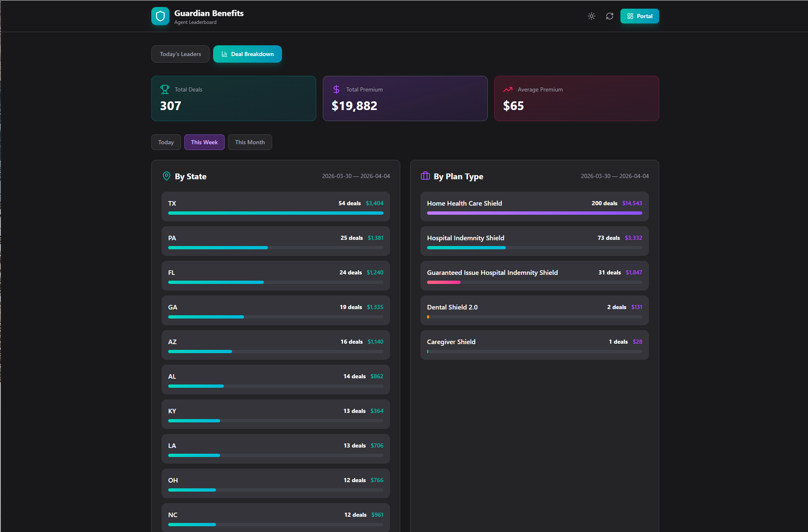Select the PA state row
Viewport: 808px width, 532px height.
click(x=275, y=241)
